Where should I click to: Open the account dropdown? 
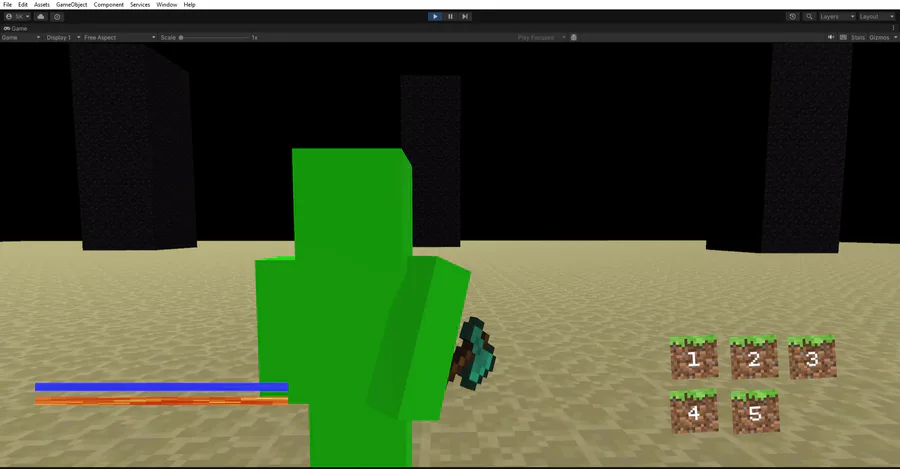pos(17,17)
